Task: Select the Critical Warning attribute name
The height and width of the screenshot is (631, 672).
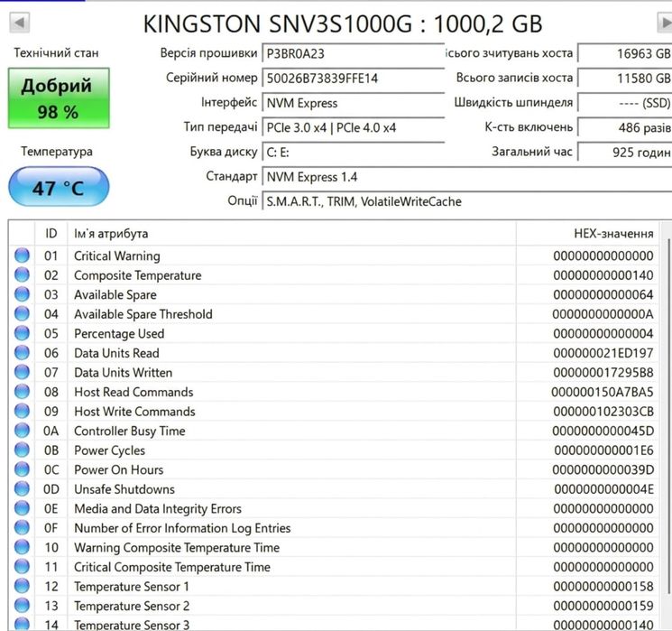Action: pos(117,255)
